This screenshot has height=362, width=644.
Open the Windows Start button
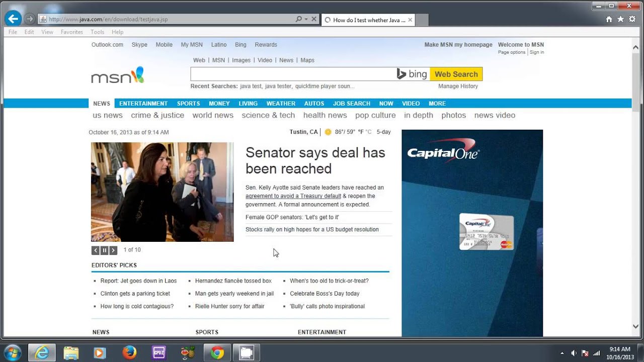click(12, 352)
